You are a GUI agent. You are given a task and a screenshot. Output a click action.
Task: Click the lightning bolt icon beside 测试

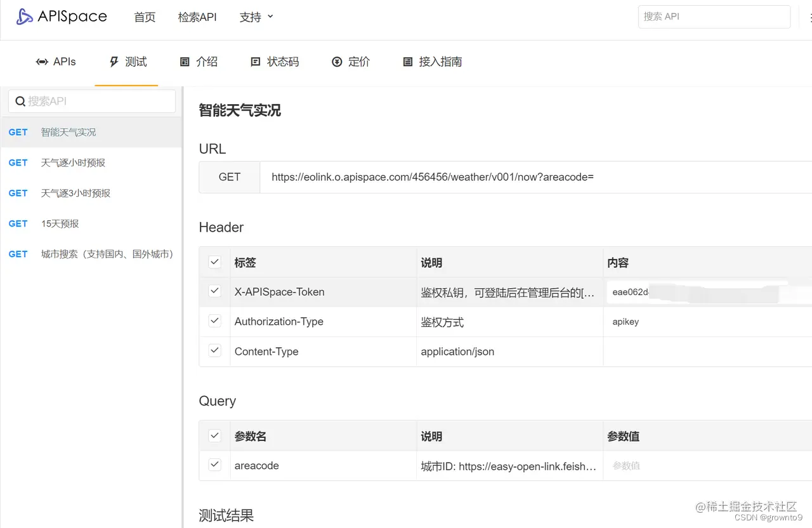click(x=114, y=62)
